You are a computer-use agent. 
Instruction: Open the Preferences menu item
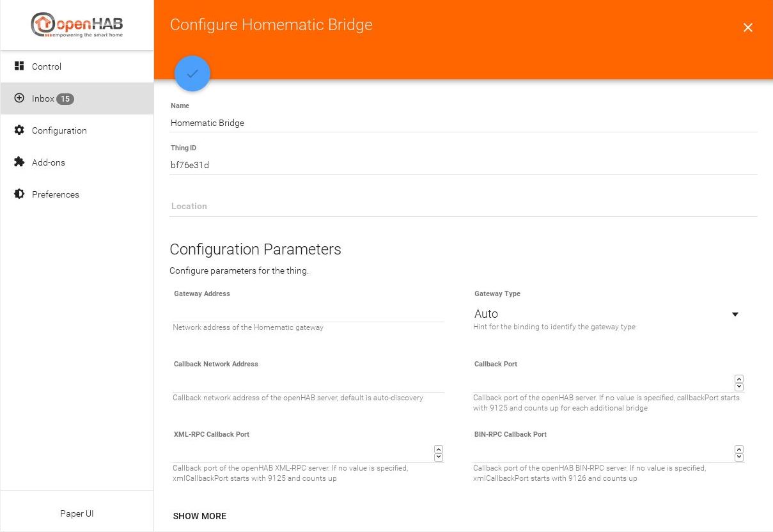[x=77, y=194]
